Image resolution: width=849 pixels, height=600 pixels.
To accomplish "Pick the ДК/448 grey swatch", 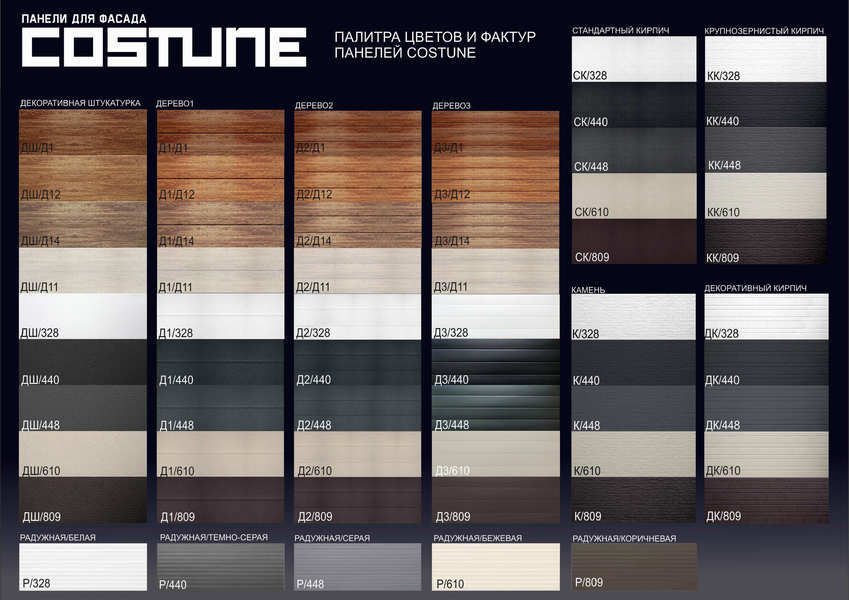I will tap(766, 408).
